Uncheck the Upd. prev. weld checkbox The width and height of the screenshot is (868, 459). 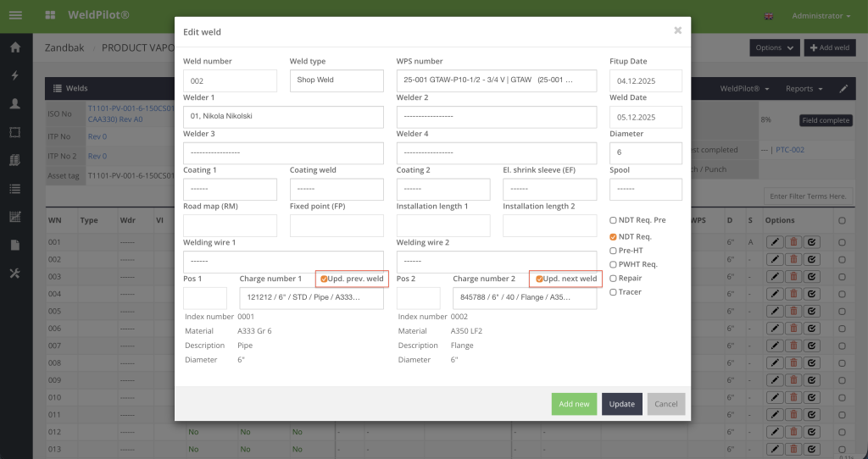(x=324, y=279)
